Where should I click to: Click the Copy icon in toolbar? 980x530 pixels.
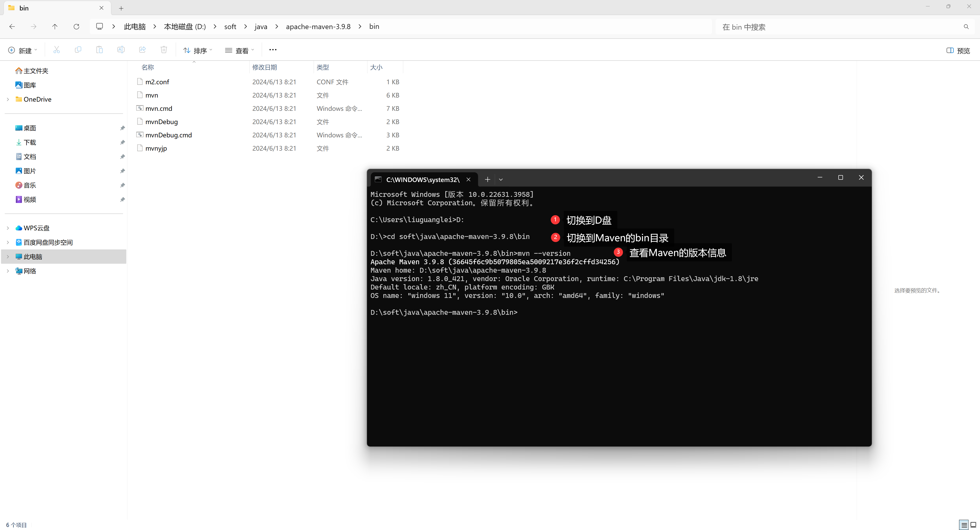[x=78, y=50]
